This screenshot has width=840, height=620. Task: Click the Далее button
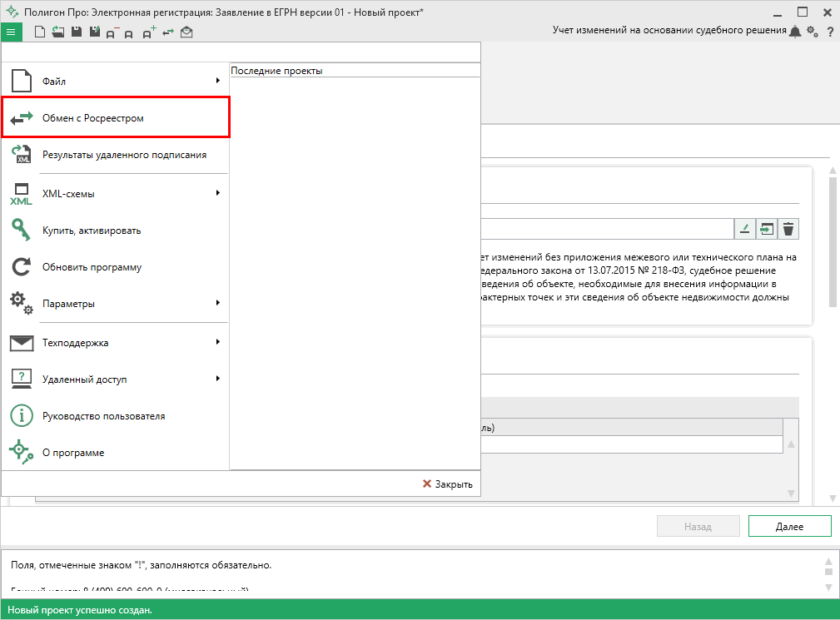[x=790, y=526]
